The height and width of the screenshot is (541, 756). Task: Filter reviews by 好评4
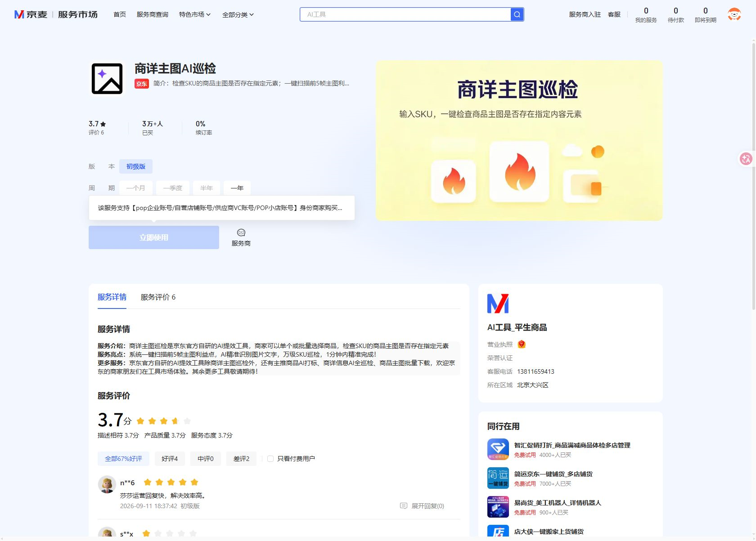(x=170, y=459)
